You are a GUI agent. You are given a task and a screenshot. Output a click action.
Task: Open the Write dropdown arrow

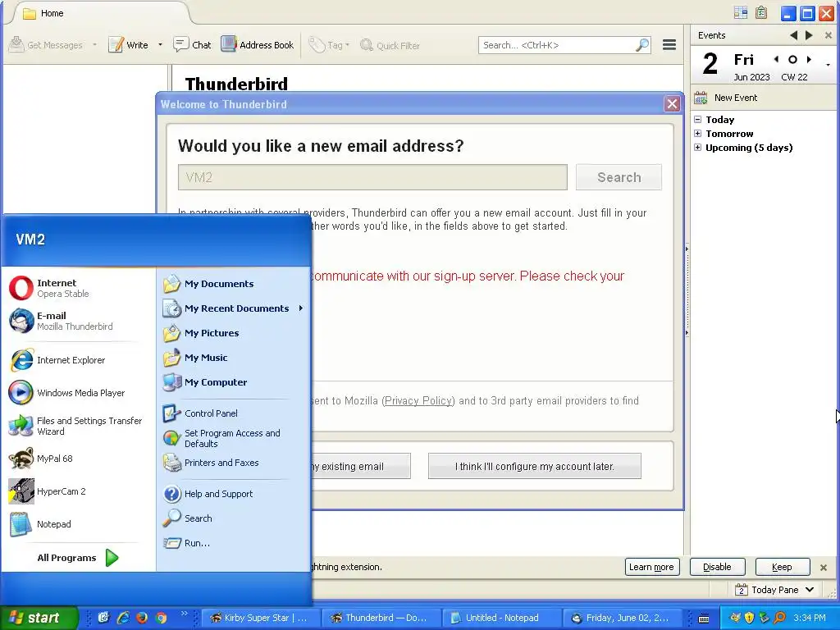pos(160,45)
